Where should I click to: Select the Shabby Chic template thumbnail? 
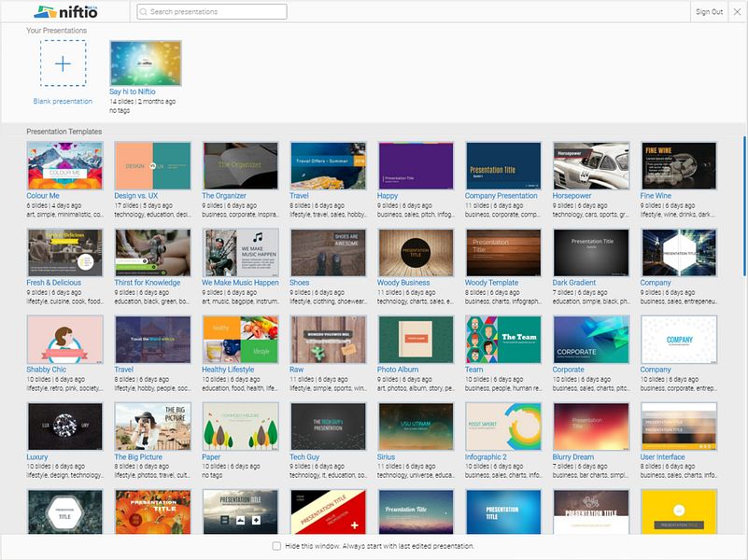click(x=64, y=340)
